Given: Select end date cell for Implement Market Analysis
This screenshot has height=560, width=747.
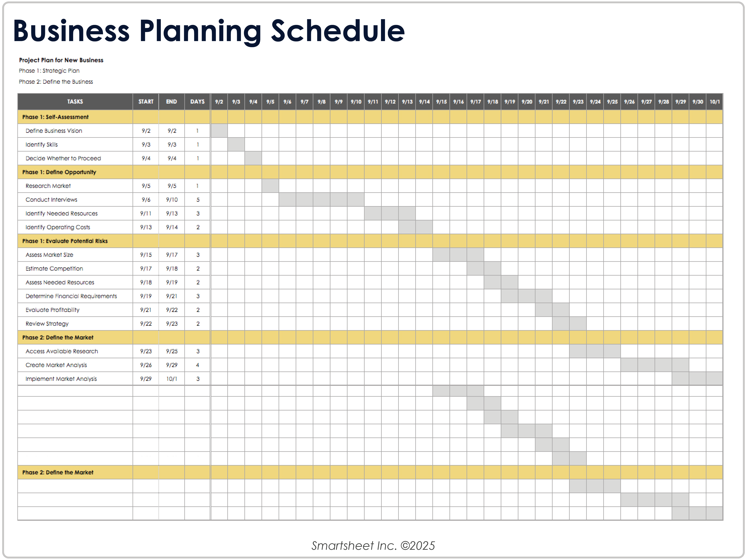Looking at the screenshot, I should pos(172,379).
